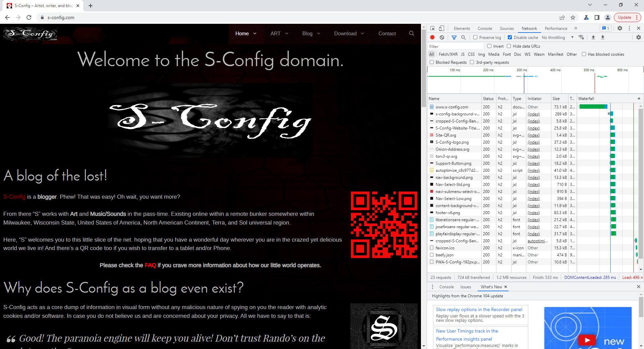
Task: Click the red S-Config text link
Action: point(14,197)
